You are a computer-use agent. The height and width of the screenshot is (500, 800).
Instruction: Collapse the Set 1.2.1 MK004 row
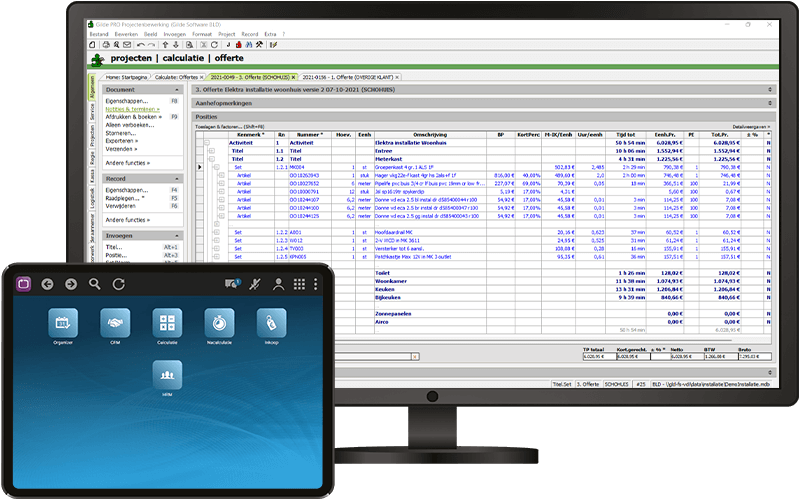(216, 167)
